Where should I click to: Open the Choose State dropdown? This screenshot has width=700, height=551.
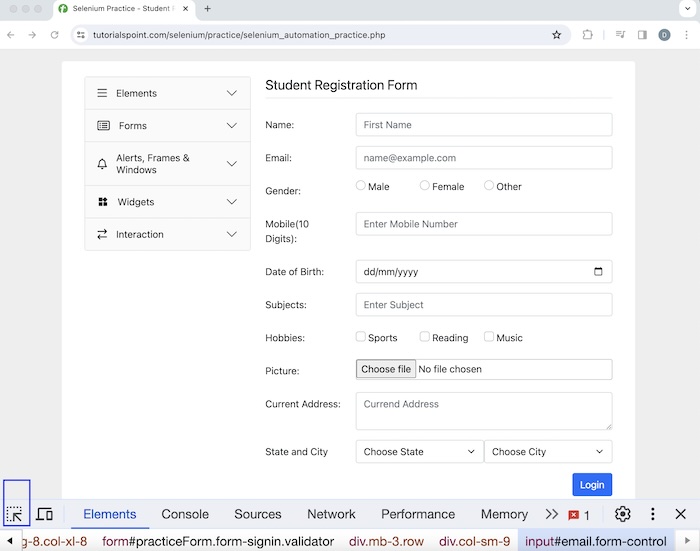418,452
